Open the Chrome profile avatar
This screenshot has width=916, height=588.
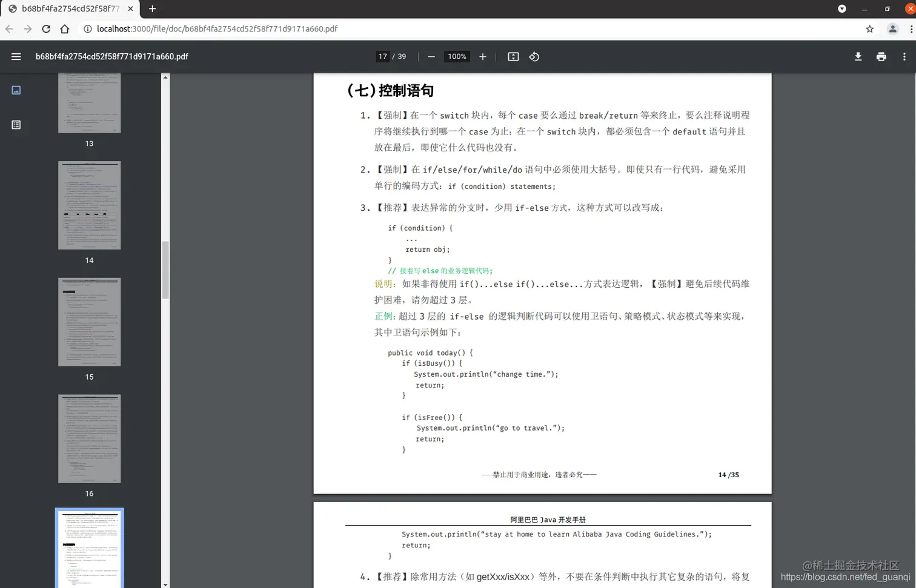(x=893, y=28)
